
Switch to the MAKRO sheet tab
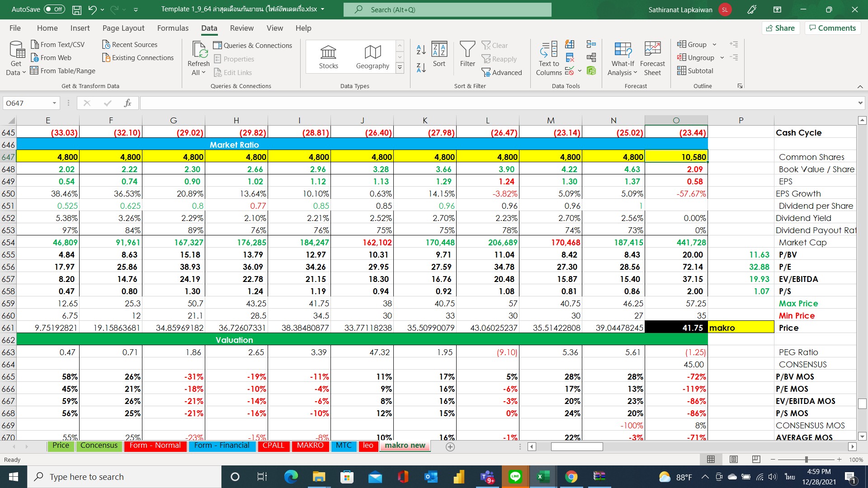tap(310, 446)
